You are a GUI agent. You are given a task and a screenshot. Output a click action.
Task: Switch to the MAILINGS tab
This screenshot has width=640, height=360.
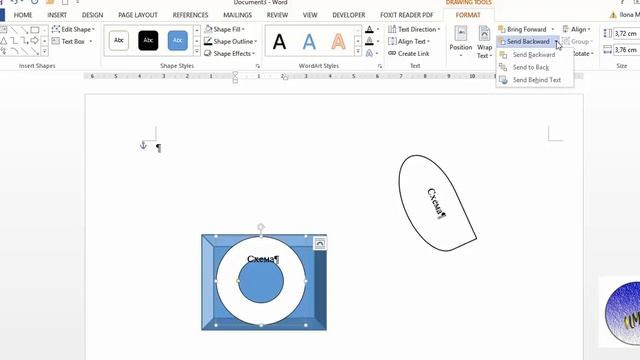pyautogui.click(x=237, y=15)
